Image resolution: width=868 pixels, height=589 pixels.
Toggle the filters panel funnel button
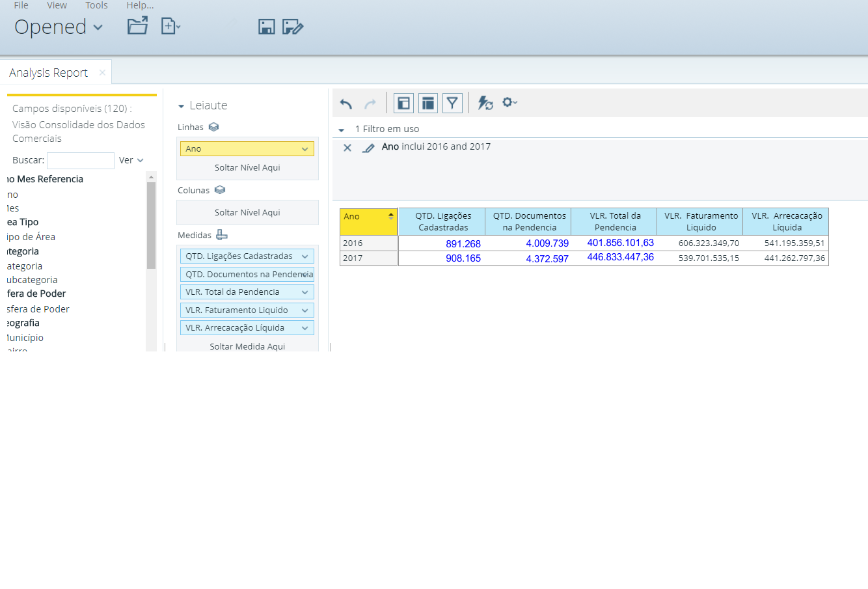[452, 103]
